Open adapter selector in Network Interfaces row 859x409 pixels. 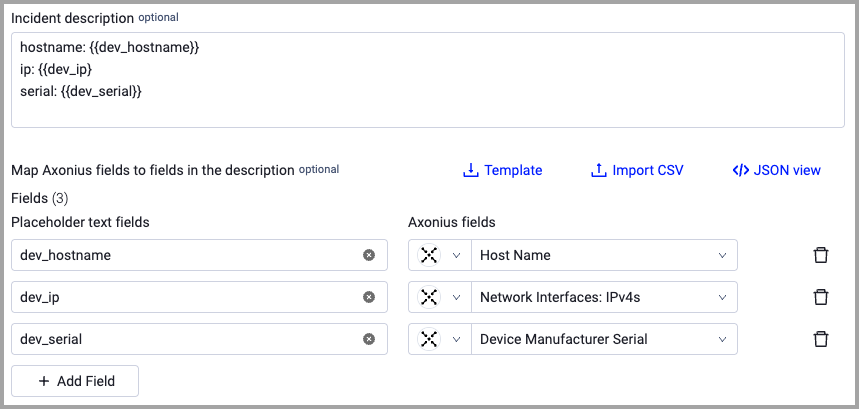pos(440,297)
